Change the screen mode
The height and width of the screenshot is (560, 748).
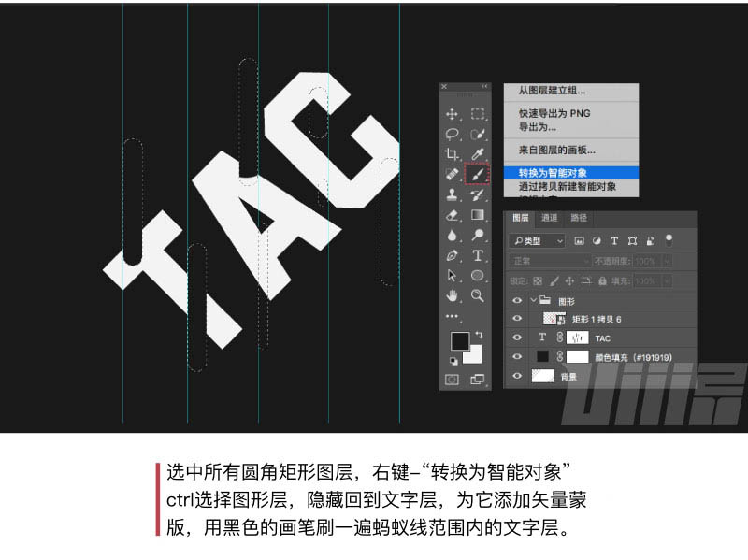click(x=478, y=380)
